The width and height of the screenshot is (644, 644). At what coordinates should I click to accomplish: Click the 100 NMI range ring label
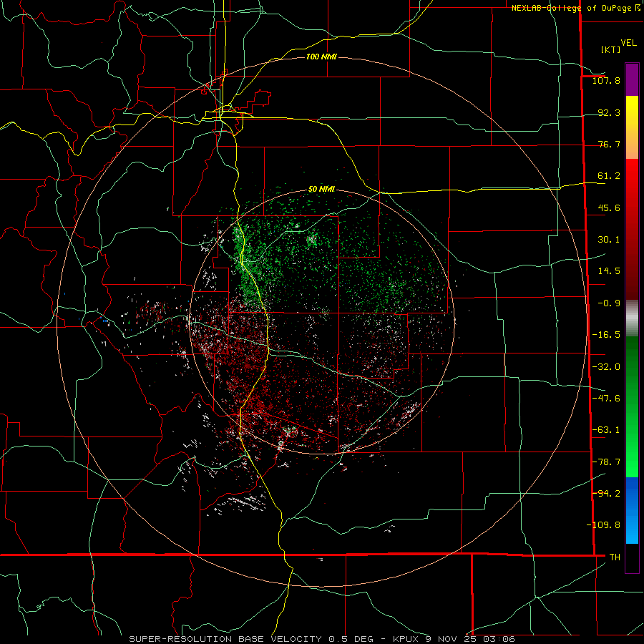321,57
